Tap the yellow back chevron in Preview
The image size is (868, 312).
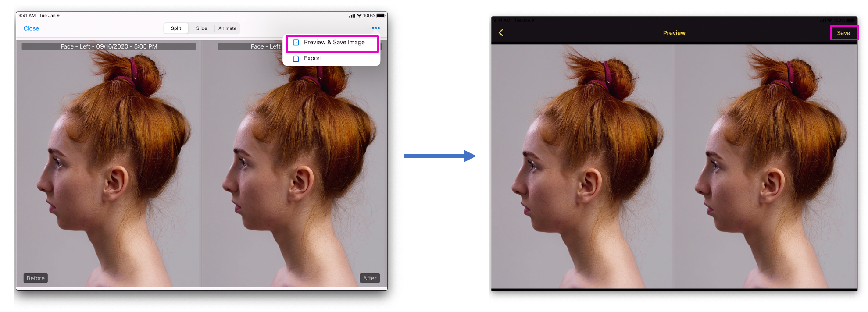501,33
